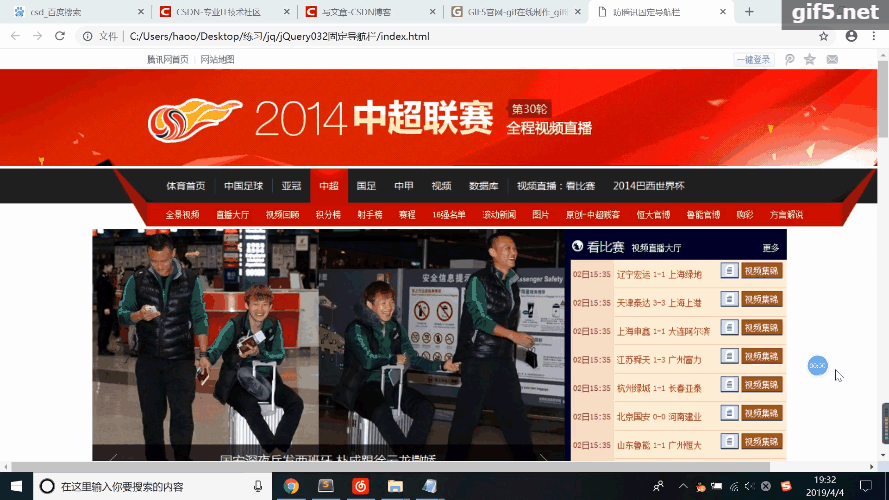Open the report icon for 江苏舜天 1-3 match

(x=729, y=356)
